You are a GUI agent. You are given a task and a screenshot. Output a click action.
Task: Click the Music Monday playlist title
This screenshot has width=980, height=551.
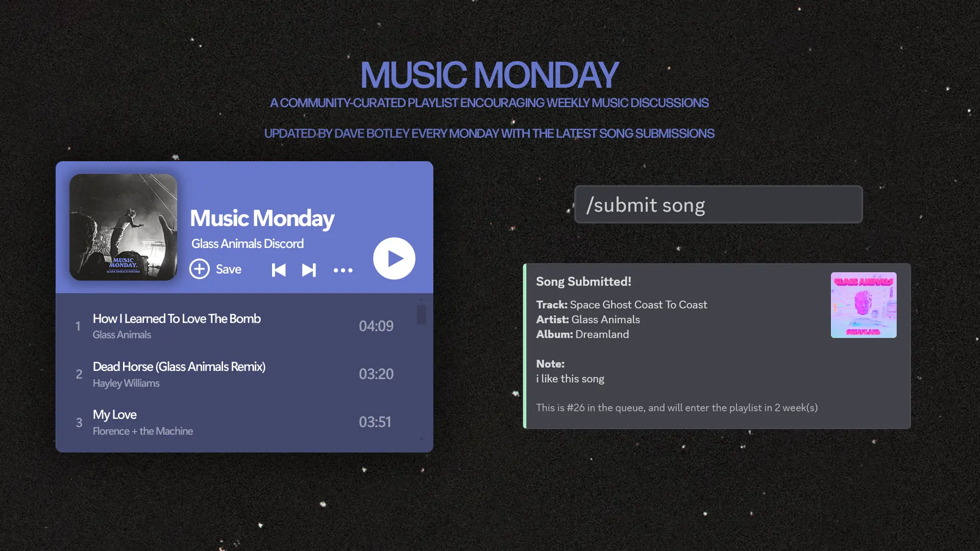point(262,218)
